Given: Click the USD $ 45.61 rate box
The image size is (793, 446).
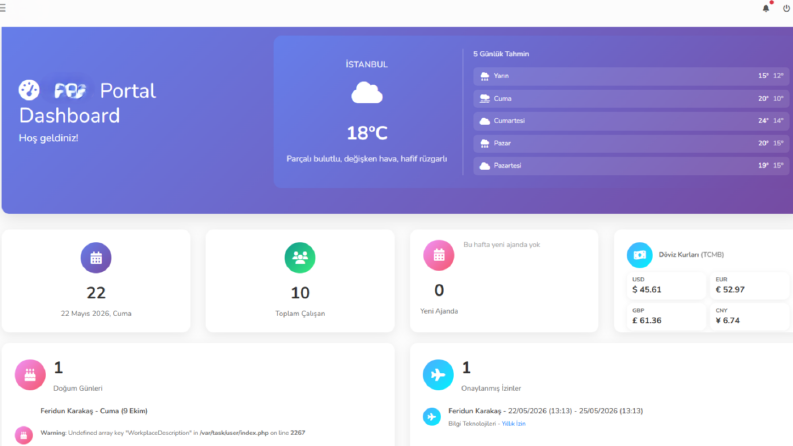Looking at the screenshot, I should click(x=666, y=286).
